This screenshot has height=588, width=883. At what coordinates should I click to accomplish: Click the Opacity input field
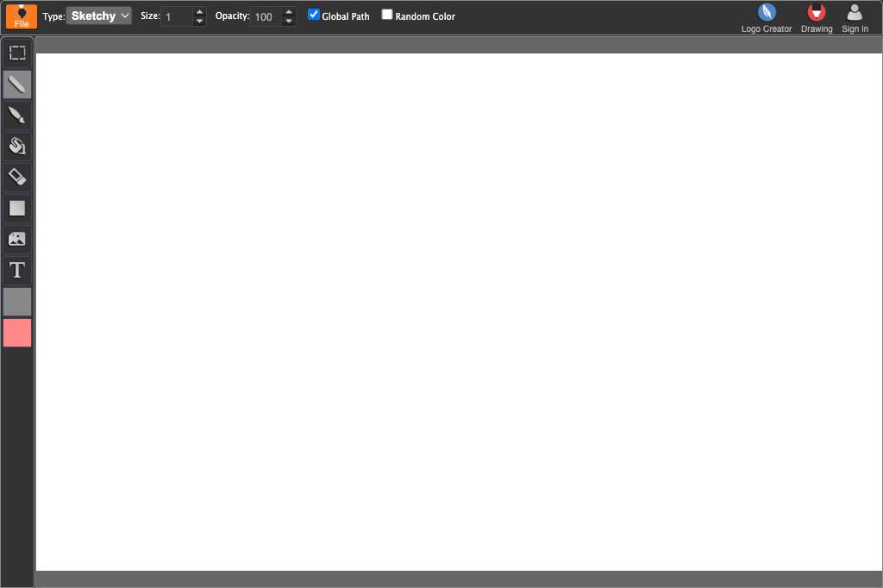coord(266,16)
